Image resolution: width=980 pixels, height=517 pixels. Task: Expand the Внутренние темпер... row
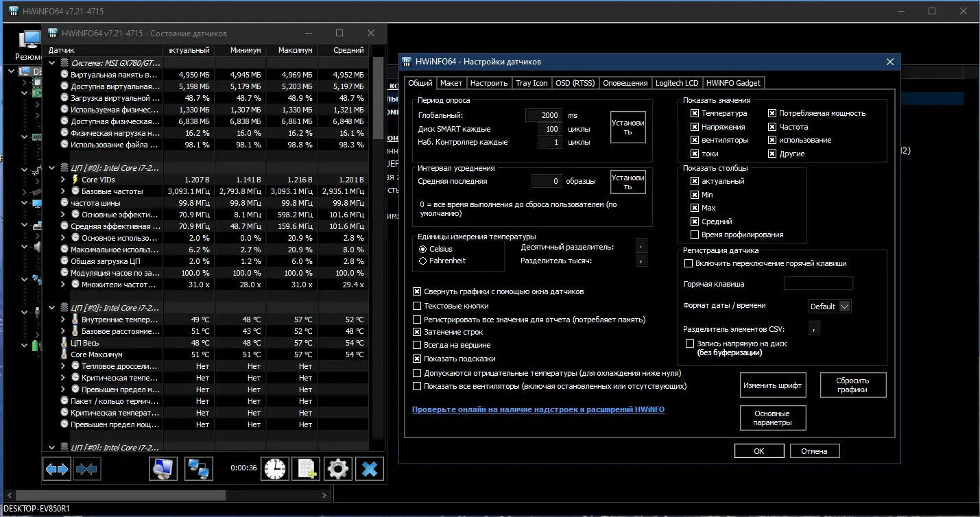coord(63,320)
